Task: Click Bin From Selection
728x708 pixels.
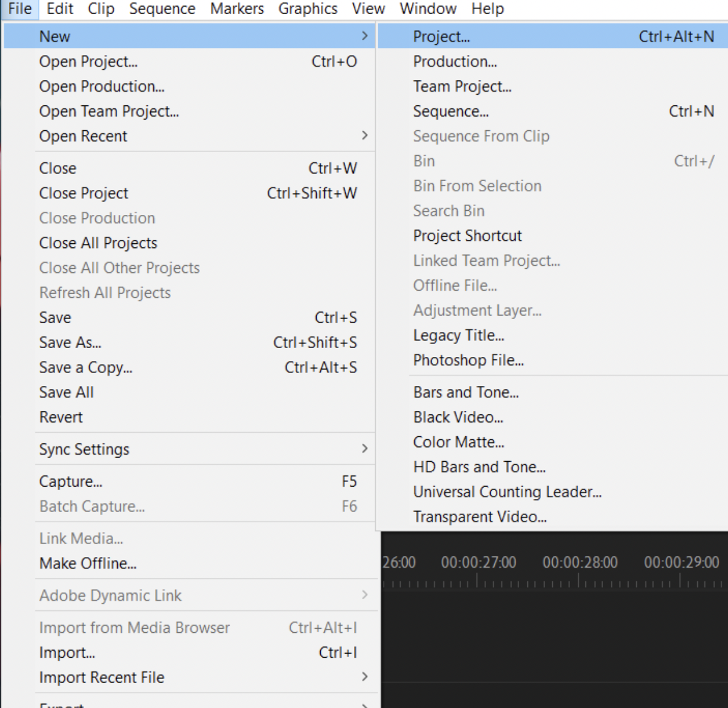Action: (553, 186)
